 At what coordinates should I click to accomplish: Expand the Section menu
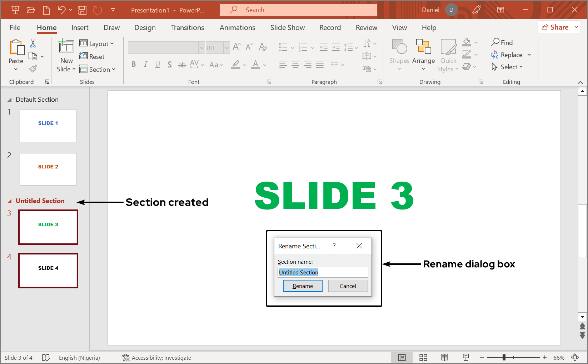[98, 69]
